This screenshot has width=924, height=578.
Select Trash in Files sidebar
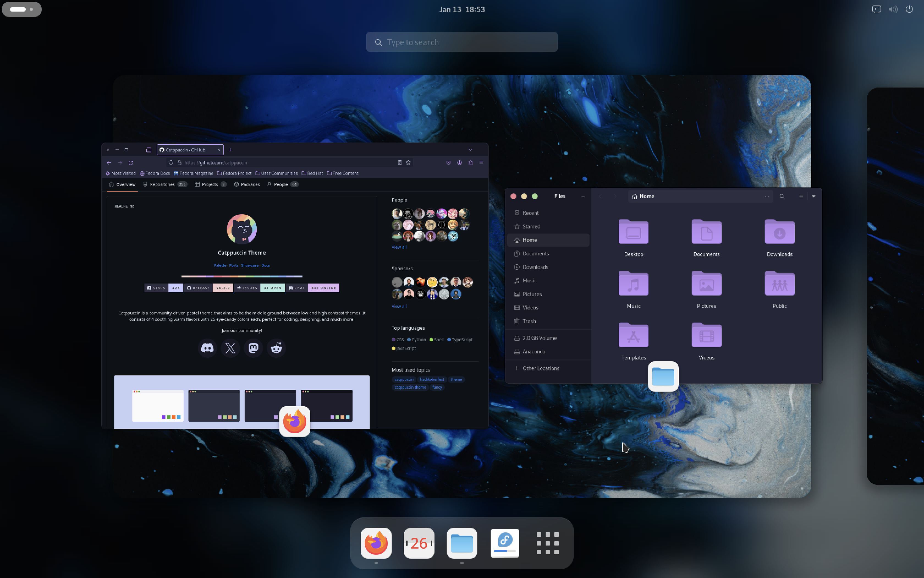tap(548, 321)
